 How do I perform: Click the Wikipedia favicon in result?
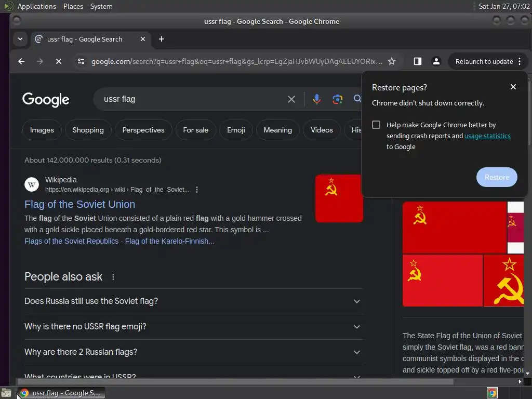coord(32,184)
